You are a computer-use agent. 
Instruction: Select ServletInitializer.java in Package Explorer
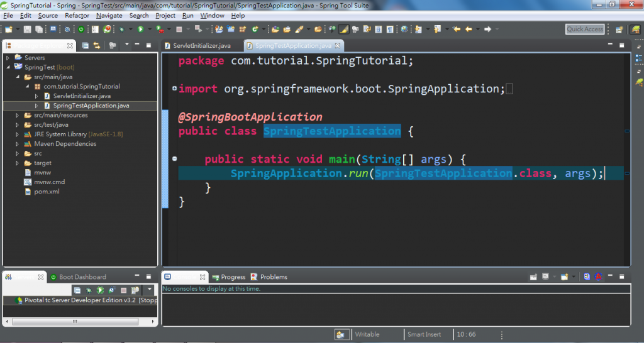tap(82, 96)
